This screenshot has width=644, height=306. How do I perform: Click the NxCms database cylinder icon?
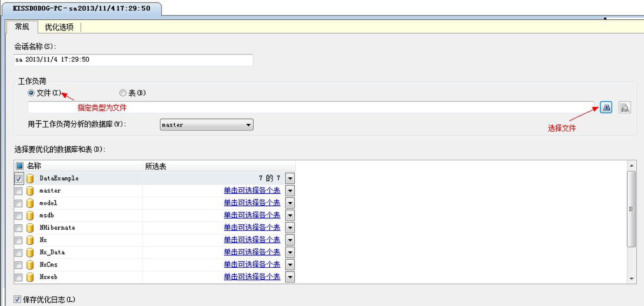(x=30, y=265)
